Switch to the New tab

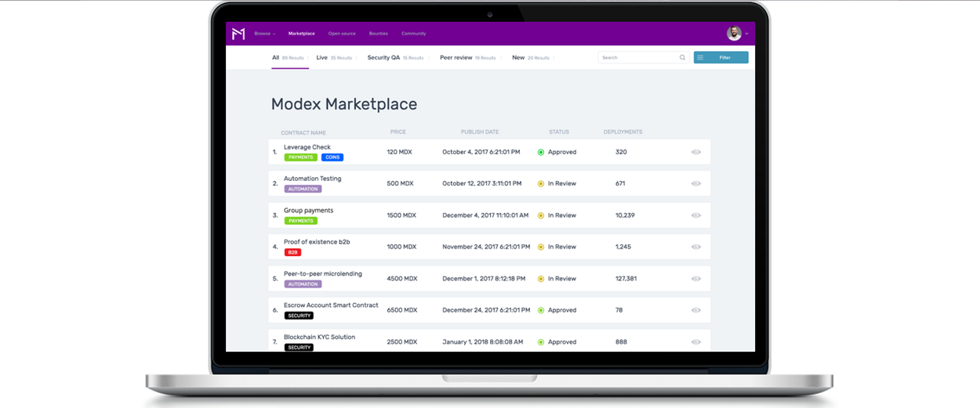click(x=531, y=57)
